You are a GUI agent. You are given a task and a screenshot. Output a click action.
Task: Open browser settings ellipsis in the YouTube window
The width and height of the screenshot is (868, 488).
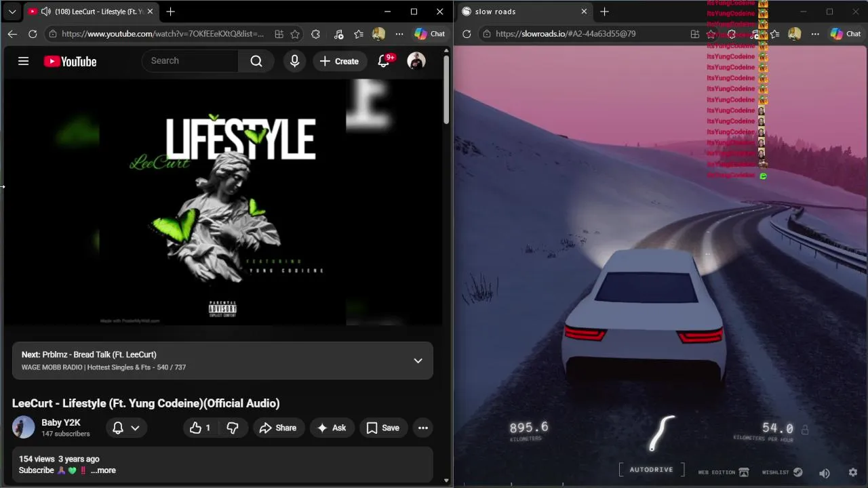point(399,34)
